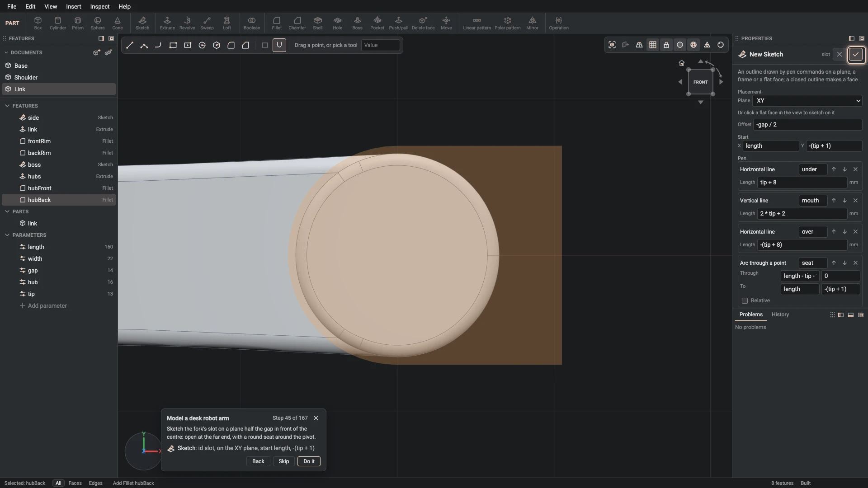Open the Plane dropdown showing XY

click(808, 101)
